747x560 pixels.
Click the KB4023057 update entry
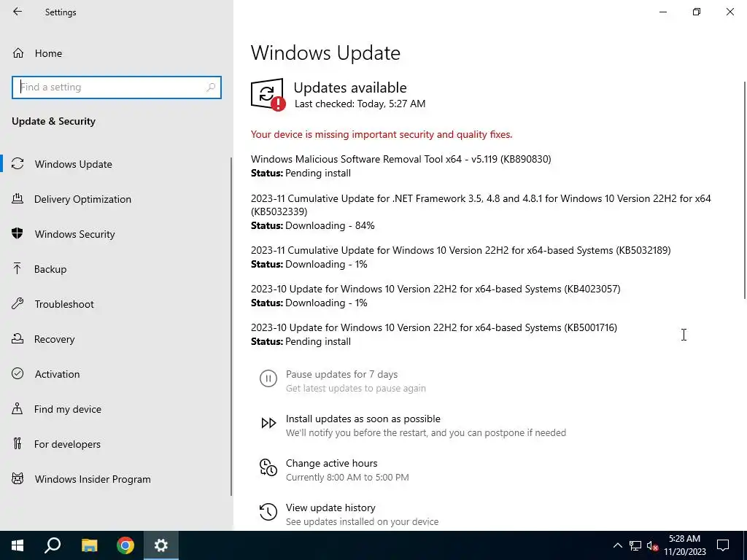(x=436, y=295)
